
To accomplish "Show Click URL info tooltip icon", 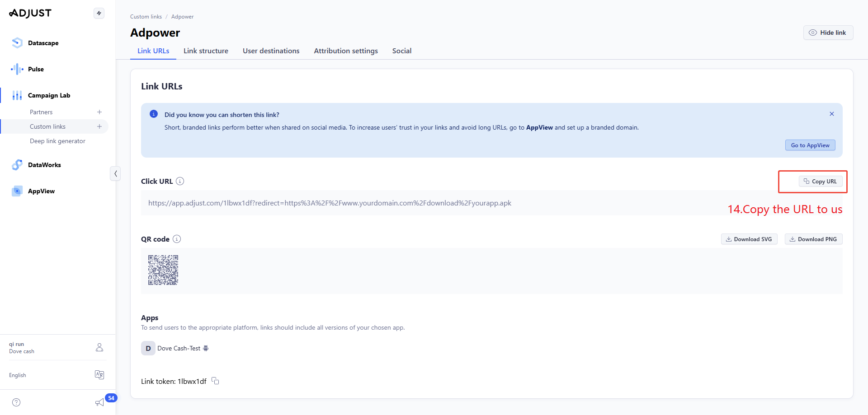I will coord(180,181).
